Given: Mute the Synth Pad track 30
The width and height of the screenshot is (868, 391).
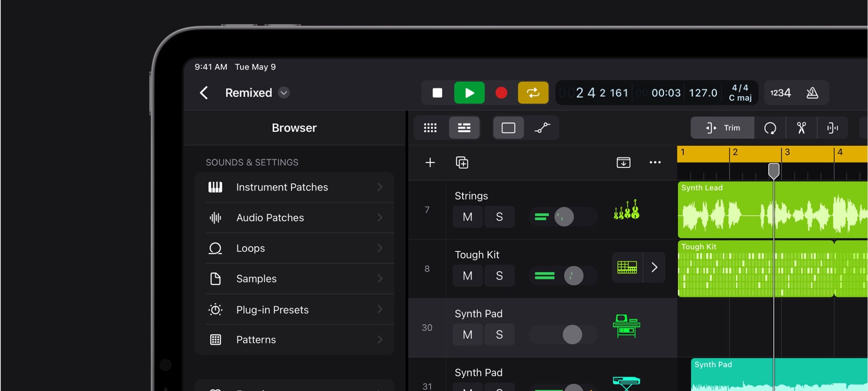Looking at the screenshot, I should 468,335.
